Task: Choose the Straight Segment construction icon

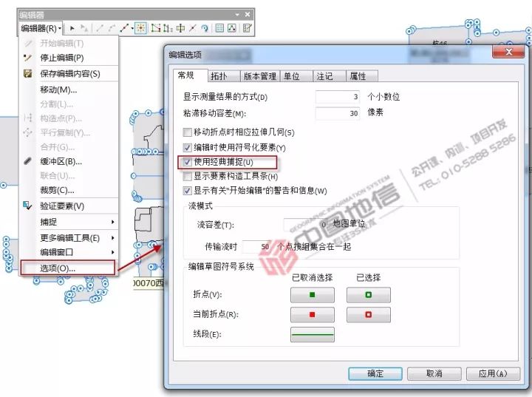Action: pyautogui.click(x=100, y=28)
